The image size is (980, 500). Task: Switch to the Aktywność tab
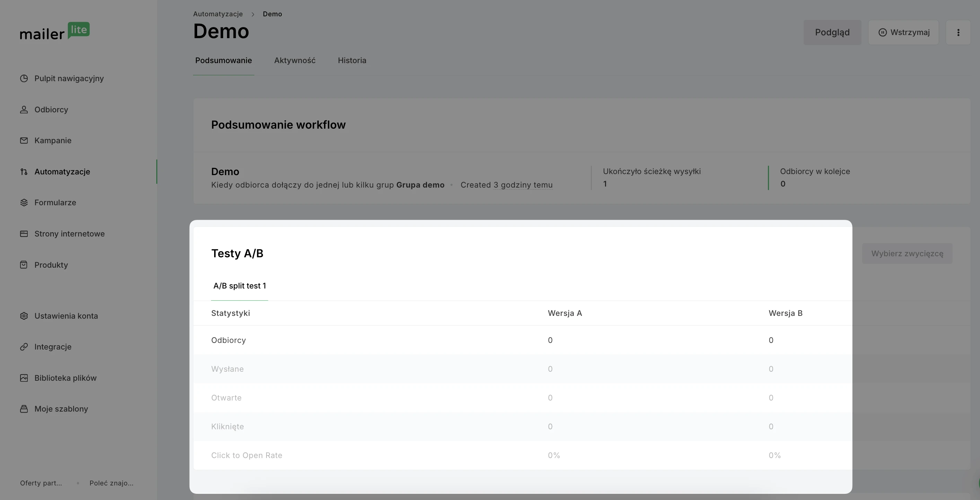295,60
